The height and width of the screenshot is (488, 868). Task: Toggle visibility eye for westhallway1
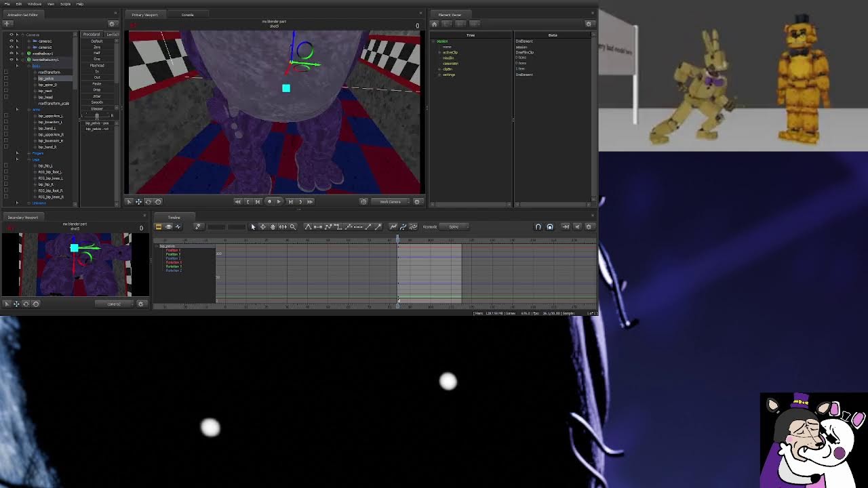click(x=12, y=53)
